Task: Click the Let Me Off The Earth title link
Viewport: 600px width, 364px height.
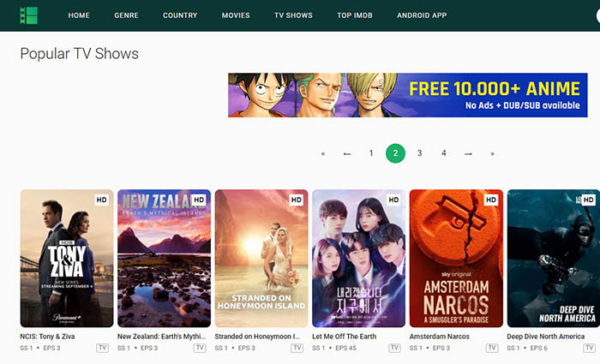Action: (344, 337)
